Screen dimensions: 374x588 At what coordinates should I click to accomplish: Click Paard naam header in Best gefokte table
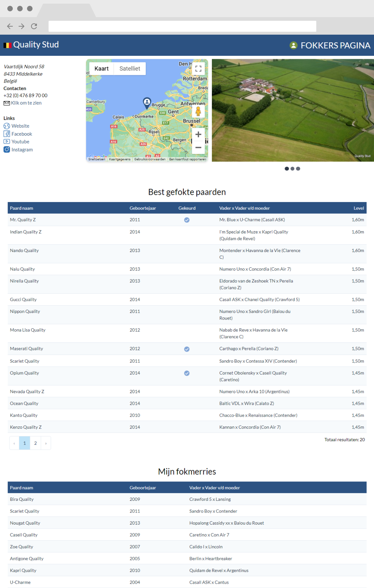pyautogui.click(x=22, y=208)
